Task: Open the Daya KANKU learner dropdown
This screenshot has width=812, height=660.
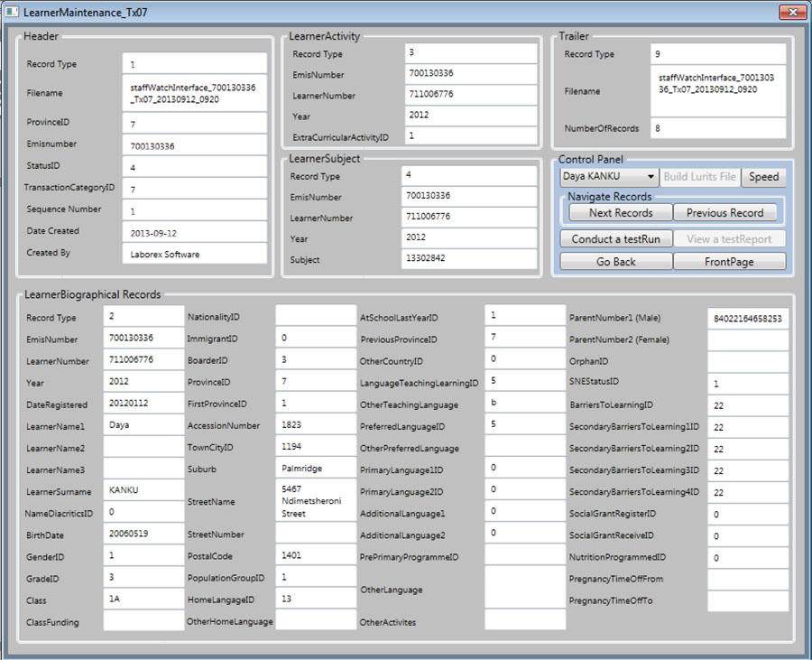Action: (x=612, y=177)
